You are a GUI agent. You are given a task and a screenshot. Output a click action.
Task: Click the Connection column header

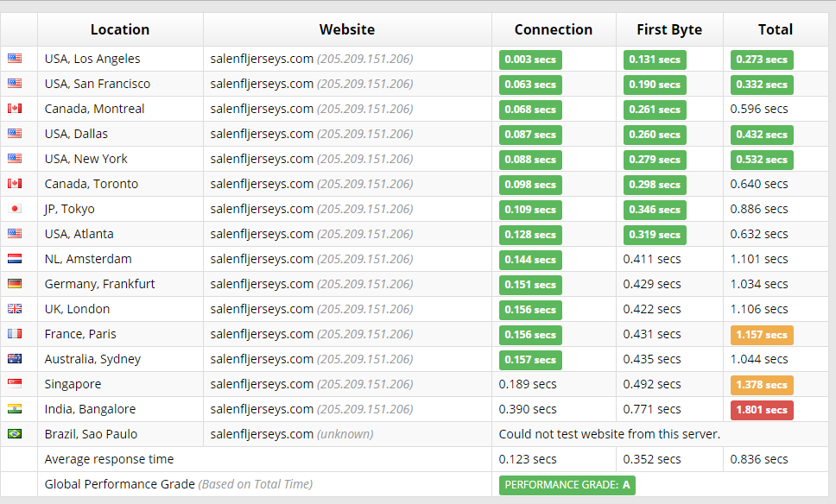pos(554,29)
